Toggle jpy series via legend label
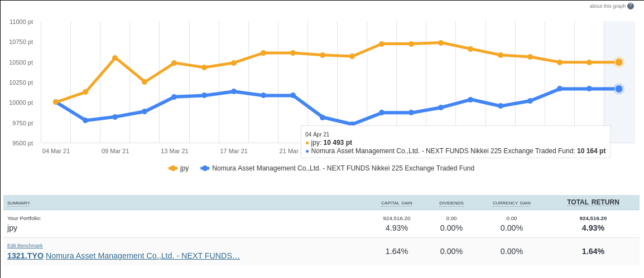 (x=184, y=168)
